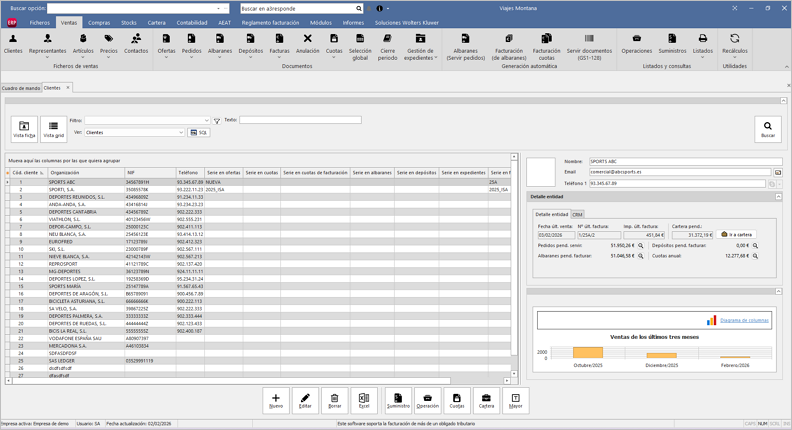Screen dimensions: 792x430
Task: Open the Artículos ribbon icon
Action: coord(83,45)
